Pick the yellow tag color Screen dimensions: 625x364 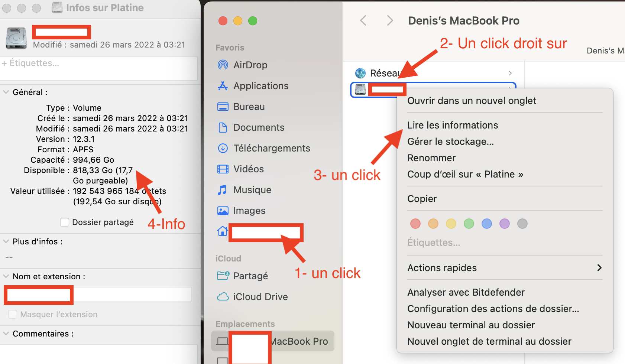(451, 224)
